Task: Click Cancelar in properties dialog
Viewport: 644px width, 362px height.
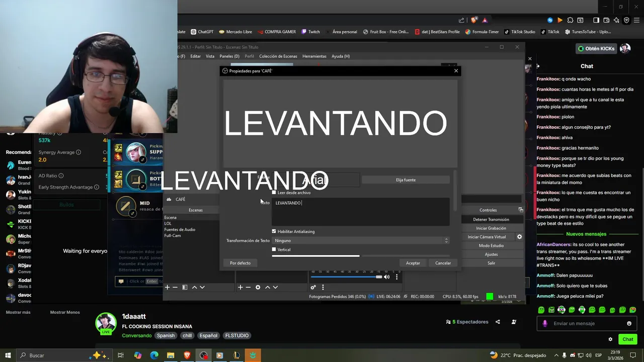Action: click(x=443, y=263)
